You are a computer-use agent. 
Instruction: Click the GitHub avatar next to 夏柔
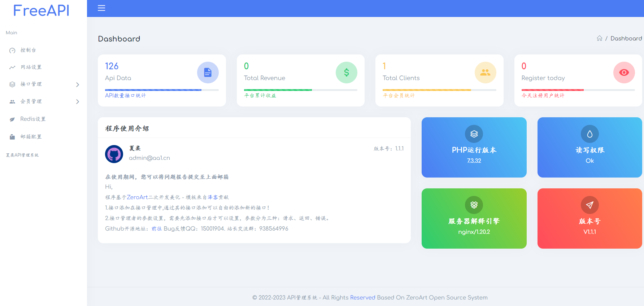(x=114, y=154)
